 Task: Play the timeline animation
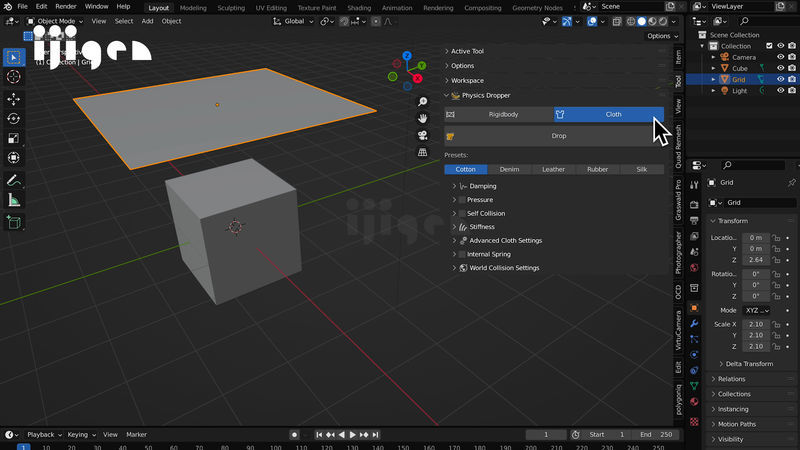tap(352, 435)
